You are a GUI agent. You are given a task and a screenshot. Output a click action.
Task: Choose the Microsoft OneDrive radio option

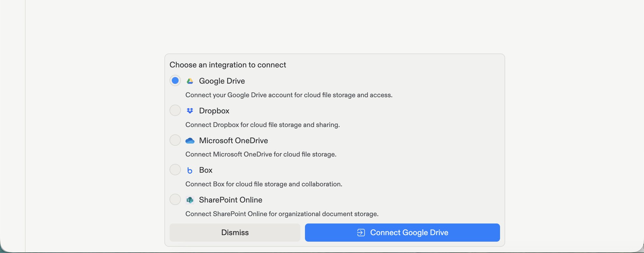[175, 140]
